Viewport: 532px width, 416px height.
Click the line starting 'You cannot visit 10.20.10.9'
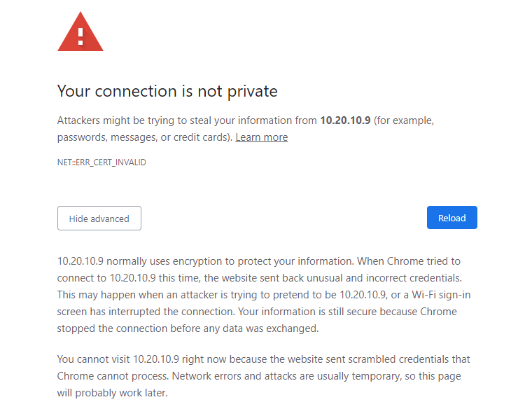[263, 359]
